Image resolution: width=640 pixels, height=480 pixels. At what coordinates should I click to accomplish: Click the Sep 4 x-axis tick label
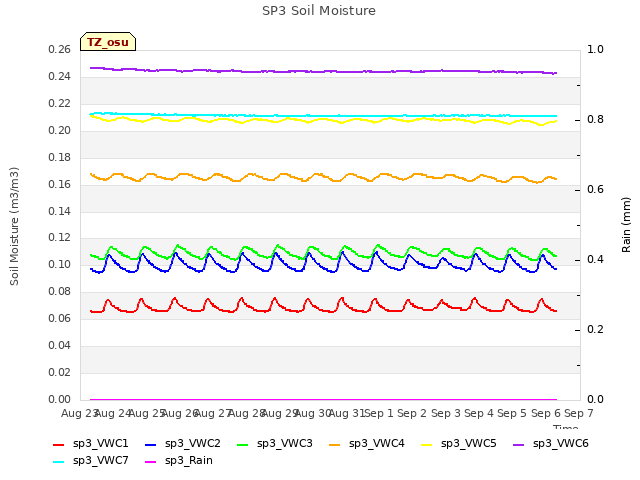click(479, 413)
